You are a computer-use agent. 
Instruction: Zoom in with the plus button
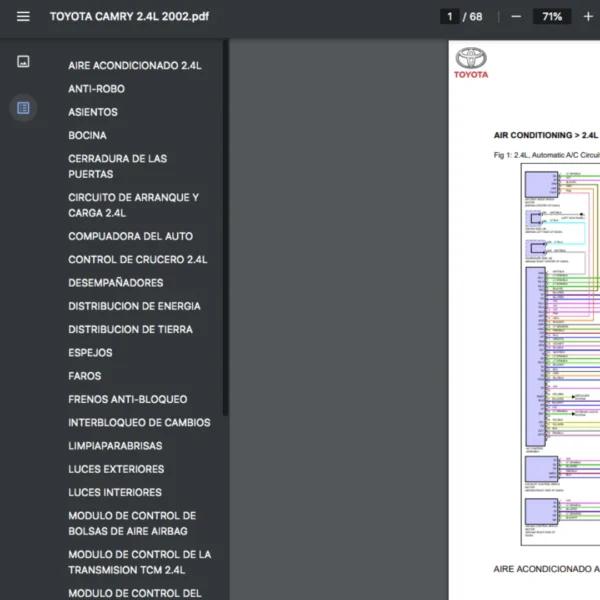(587, 17)
